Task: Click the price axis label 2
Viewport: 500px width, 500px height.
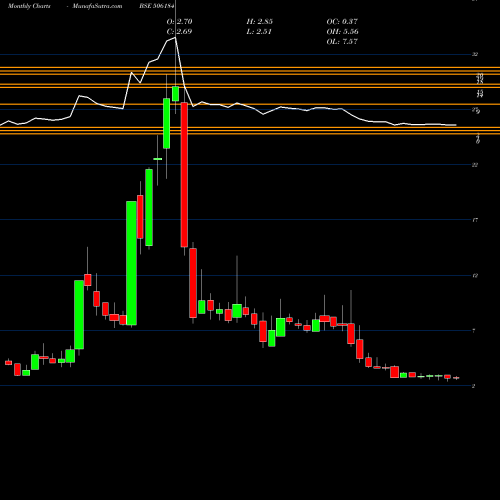Action: click(474, 386)
